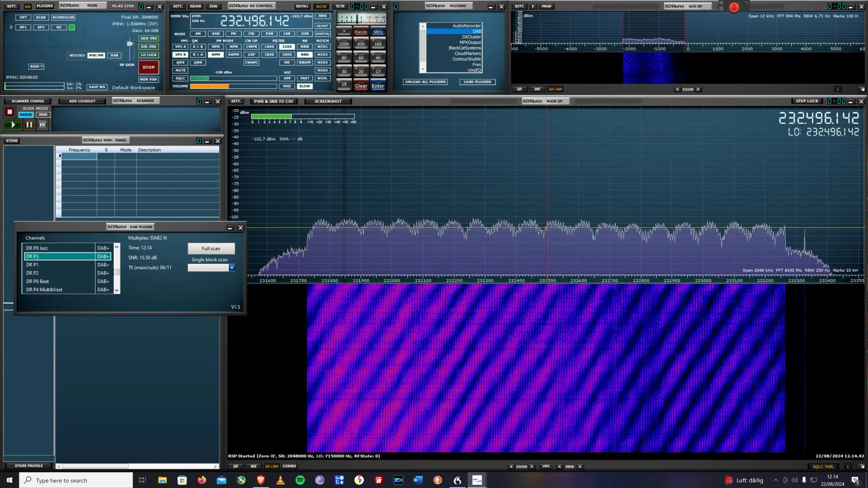The width and height of the screenshot is (868, 488).
Task: Decrease RBW in Main SP
Action: click(559, 467)
